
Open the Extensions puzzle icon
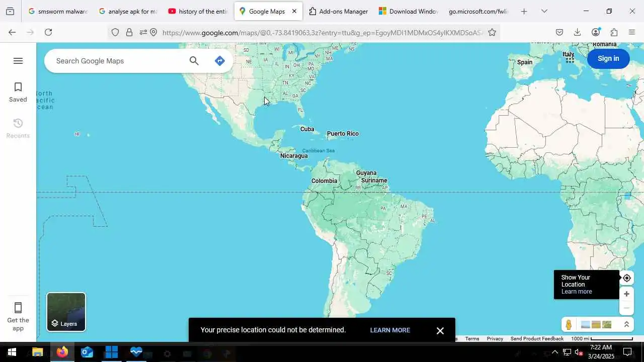[614, 32]
